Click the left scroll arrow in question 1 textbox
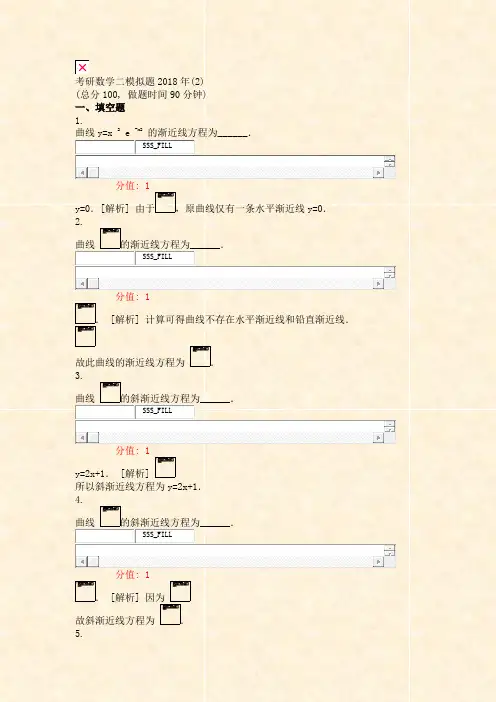Image resolution: width=496 pixels, height=702 pixels. (82, 172)
